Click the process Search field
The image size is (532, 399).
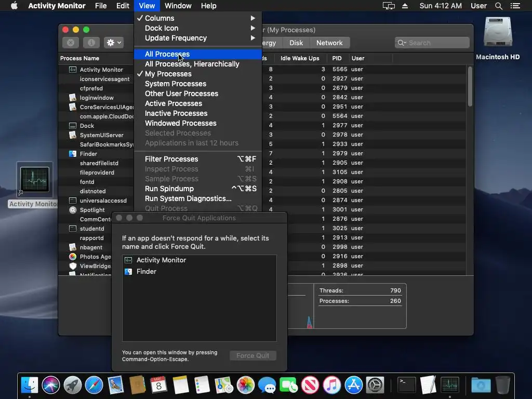[x=432, y=43]
